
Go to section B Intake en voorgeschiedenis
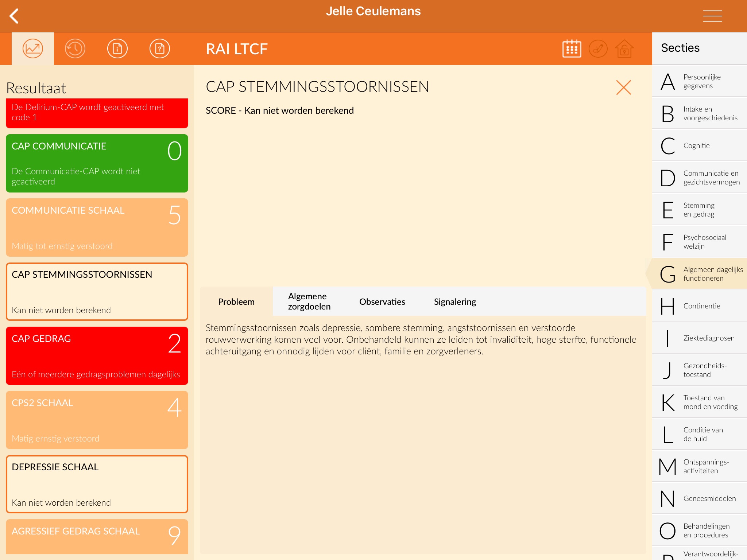(700, 113)
